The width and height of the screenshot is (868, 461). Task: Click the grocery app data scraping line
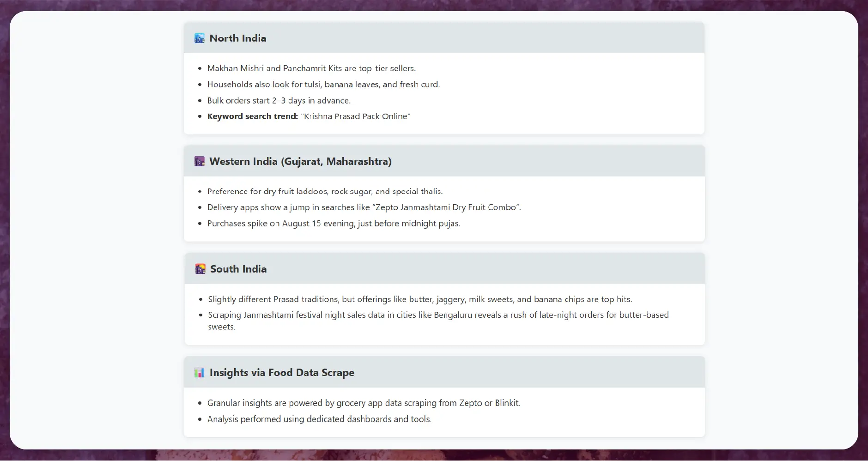click(x=364, y=403)
